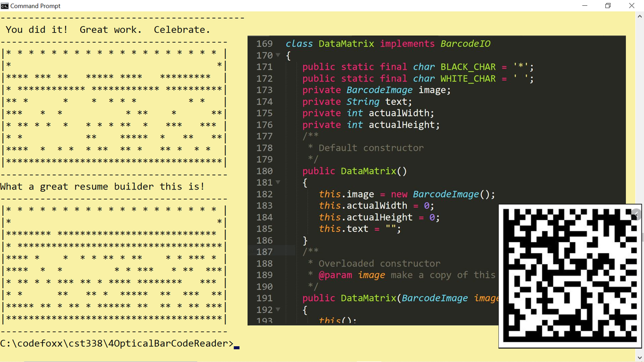This screenshot has width=644, height=362.
Task: Close the barcode image overlay
Action: tap(636, 215)
